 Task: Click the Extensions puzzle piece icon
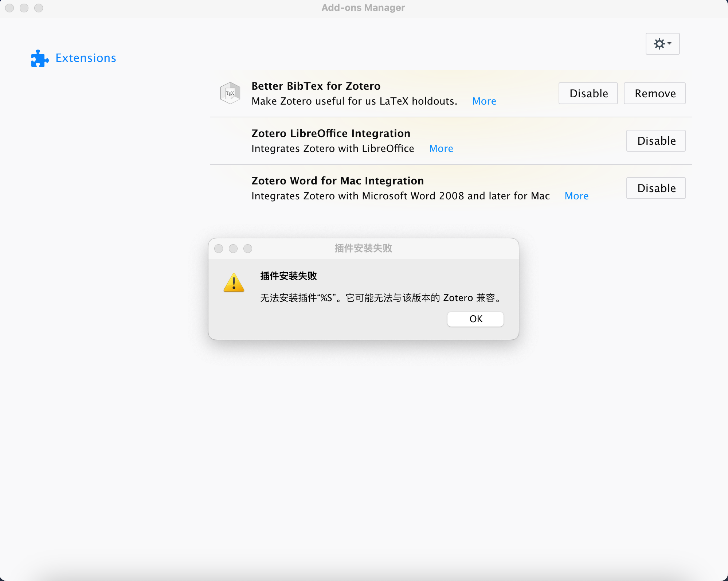point(39,58)
